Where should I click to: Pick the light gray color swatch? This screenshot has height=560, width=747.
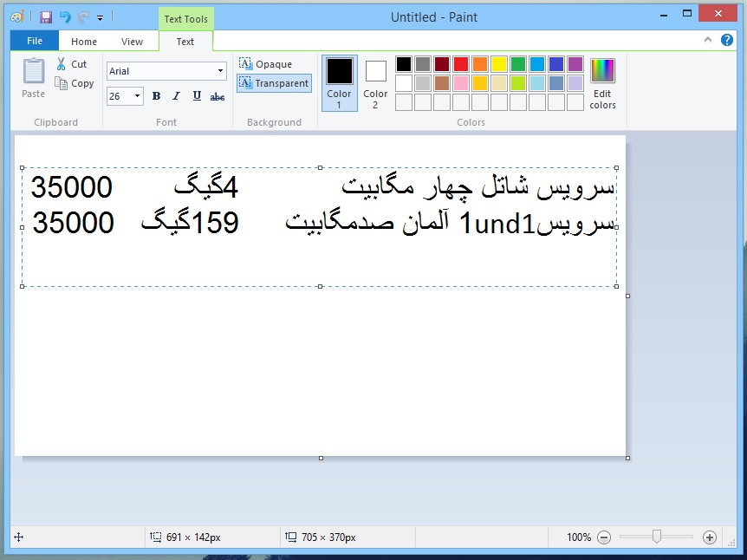coord(423,83)
